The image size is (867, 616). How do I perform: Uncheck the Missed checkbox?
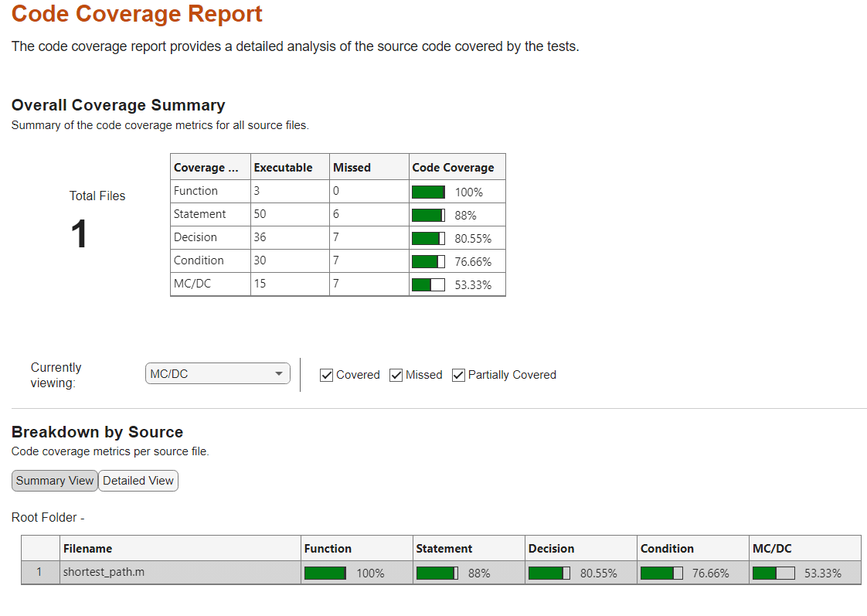click(396, 375)
